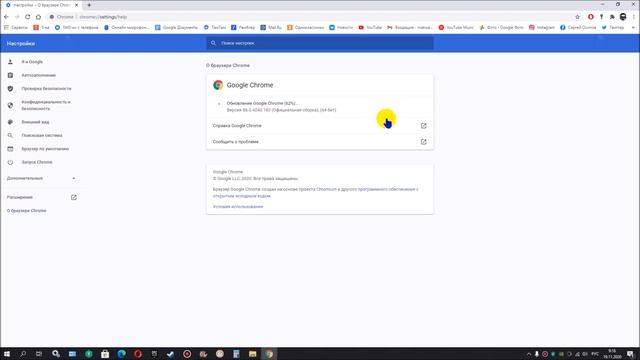Open Windows taskbar search
This screenshot has height=360, width=640.
23,354
